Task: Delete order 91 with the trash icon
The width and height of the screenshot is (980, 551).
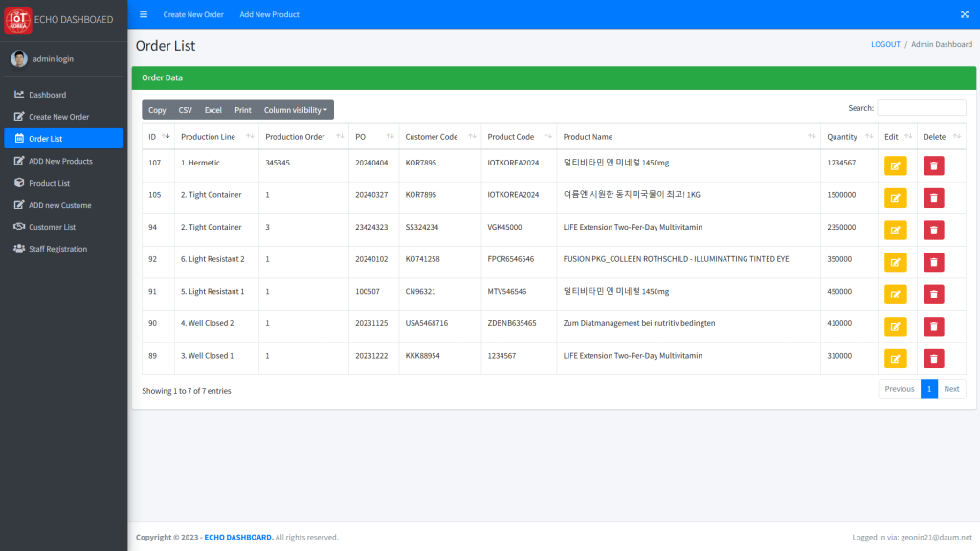Action: pos(933,295)
